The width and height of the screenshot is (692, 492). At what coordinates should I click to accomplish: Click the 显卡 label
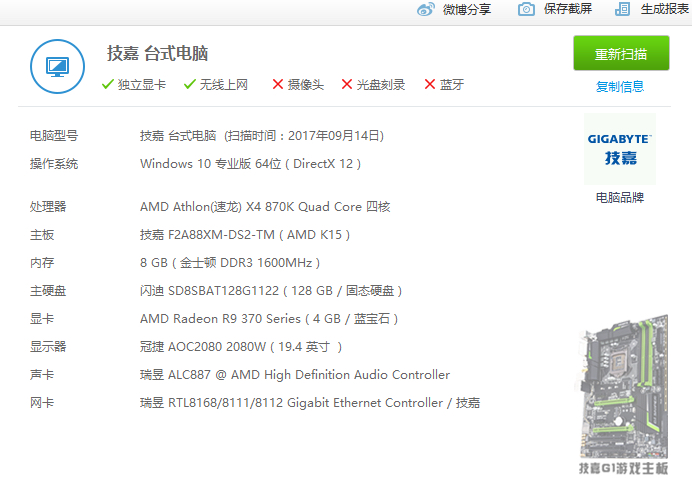click(x=42, y=319)
